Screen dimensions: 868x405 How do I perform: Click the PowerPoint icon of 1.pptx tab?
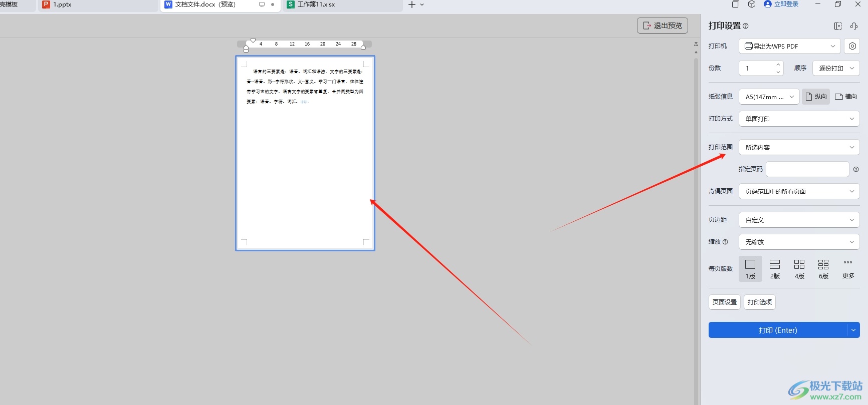pyautogui.click(x=46, y=5)
